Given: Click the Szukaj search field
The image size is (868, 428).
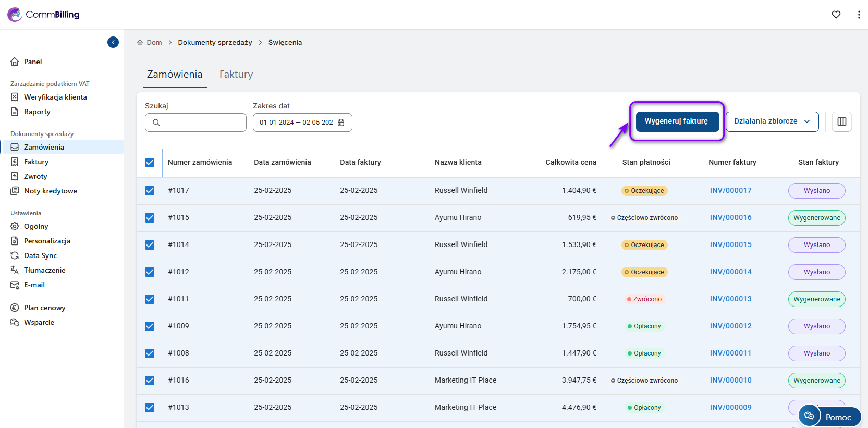Looking at the screenshot, I should point(202,123).
